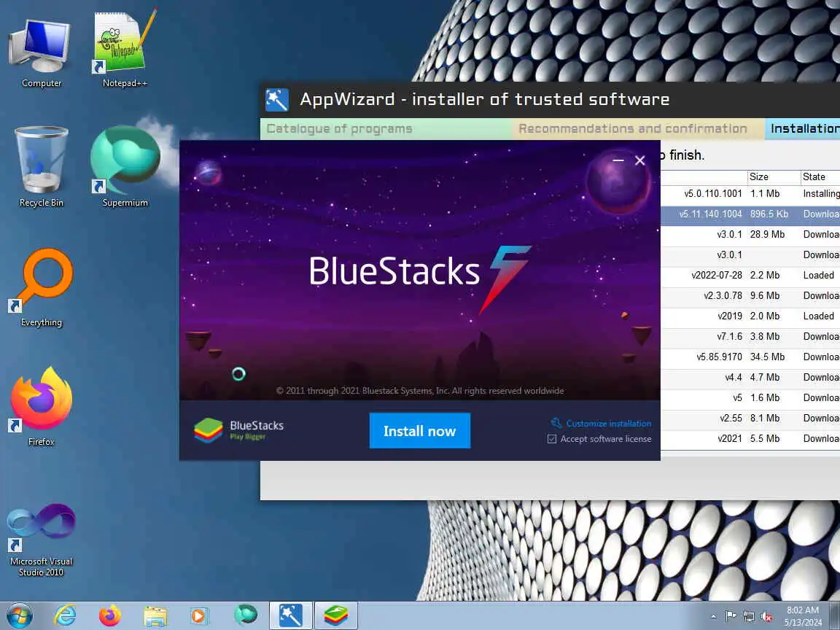Switch to BlueStacks taskbar button
The image size is (840, 630).
tap(335, 615)
